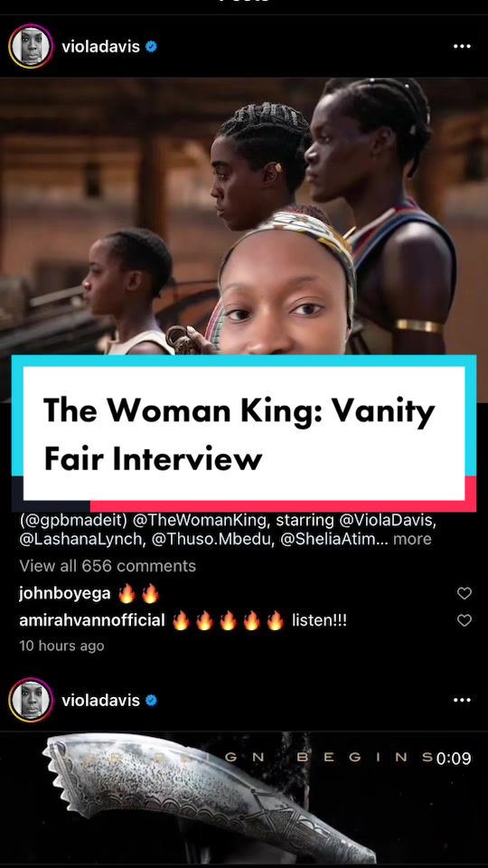Tap the amirahvannofficial commenter name

click(x=92, y=620)
